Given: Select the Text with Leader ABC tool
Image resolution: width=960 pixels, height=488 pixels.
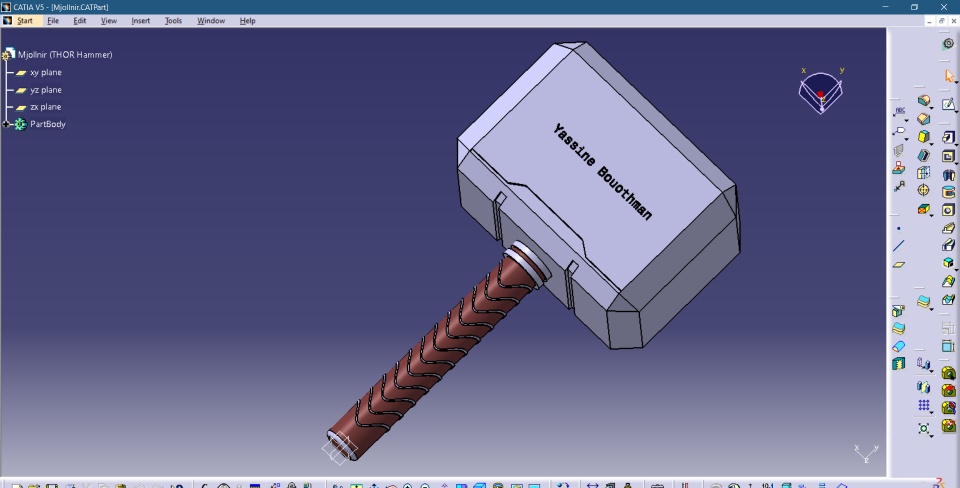Looking at the screenshot, I should pos(899,111).
